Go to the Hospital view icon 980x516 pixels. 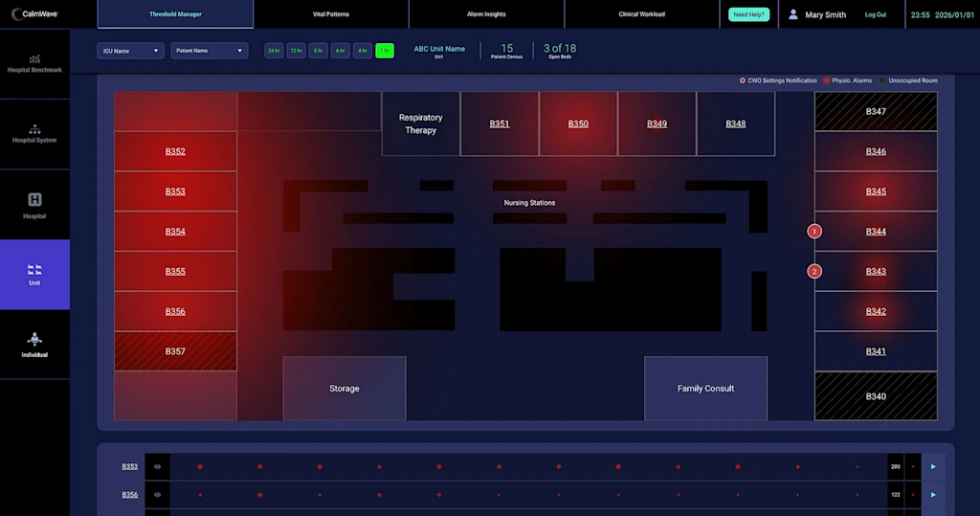point(34,200)
